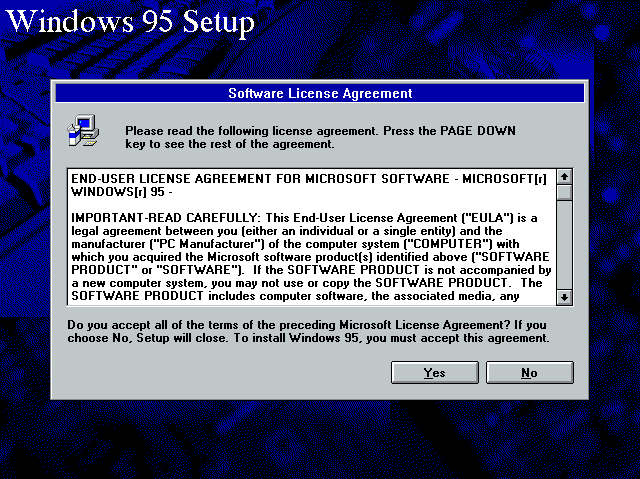The height and width of the screenshot is (479, 640).
Task: Click the Windows 95 Setup heading
Action: [x=131, y=21]
